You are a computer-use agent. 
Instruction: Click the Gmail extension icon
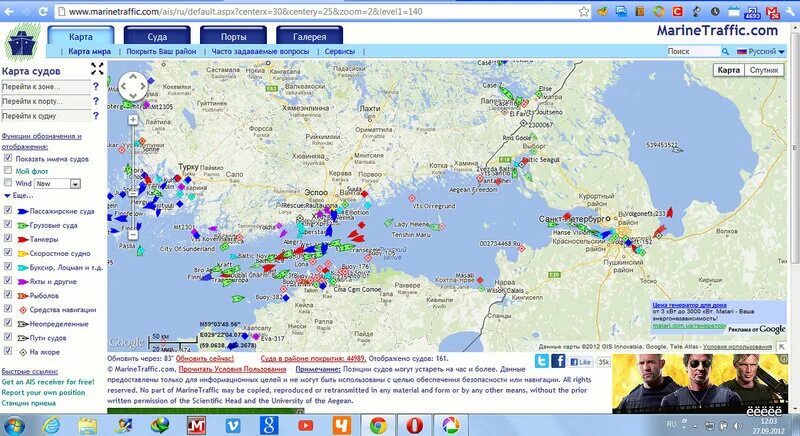772,11
